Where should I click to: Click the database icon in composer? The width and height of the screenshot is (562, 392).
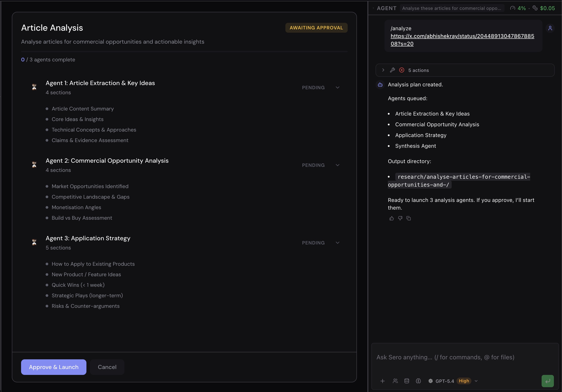point(406,381)
